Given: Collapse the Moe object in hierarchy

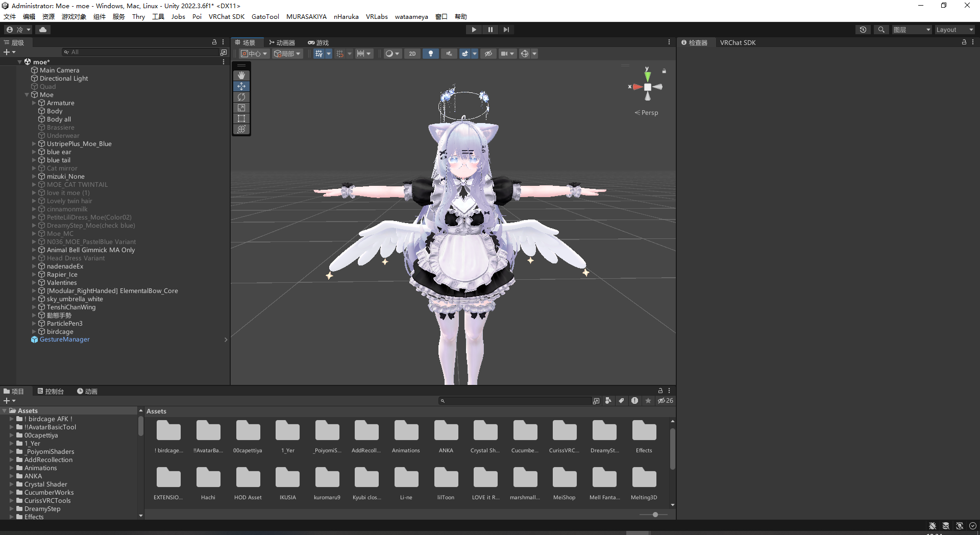Looking at the screenshot, I should tap(27, 95).
